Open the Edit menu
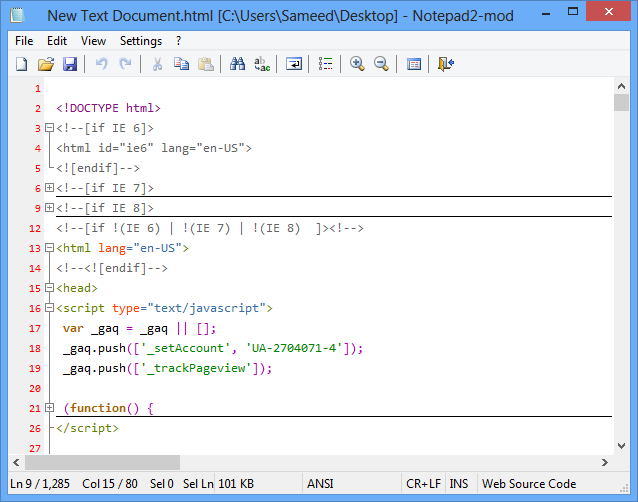 (x=57, y=41)
